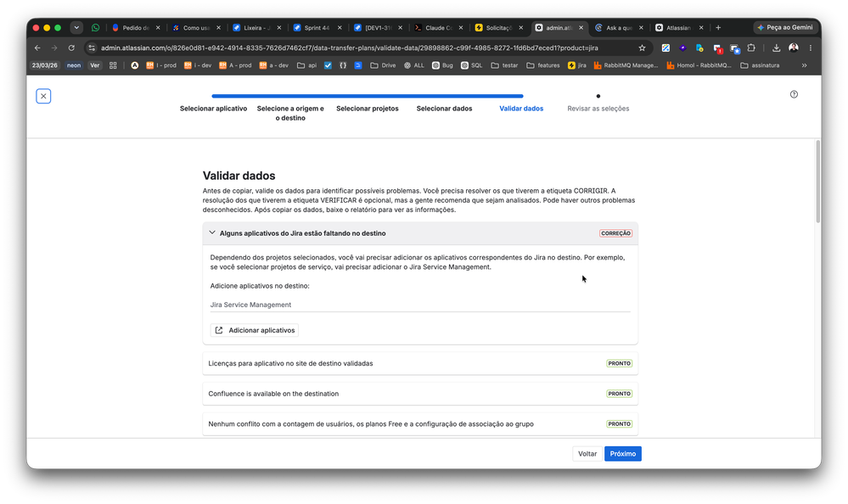The width and height of the screenshot is (848, 504).
Task: Open the WhatsApp pinned tab icon
Action: 95,28
